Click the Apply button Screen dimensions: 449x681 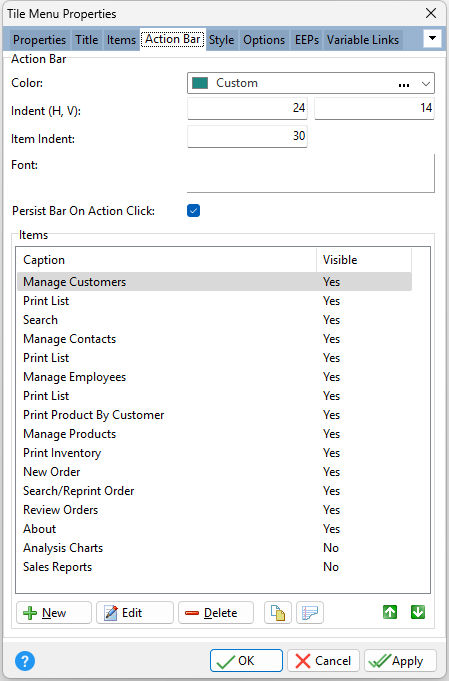(400, 661)
